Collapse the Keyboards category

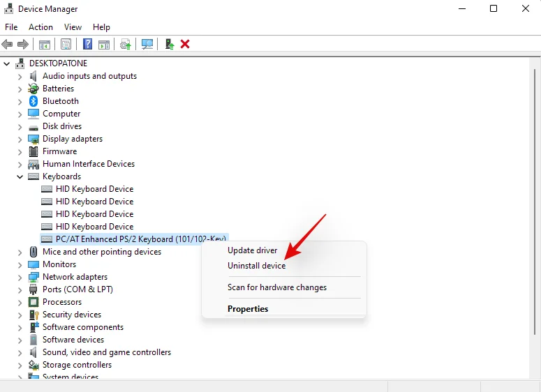point(20,176)
